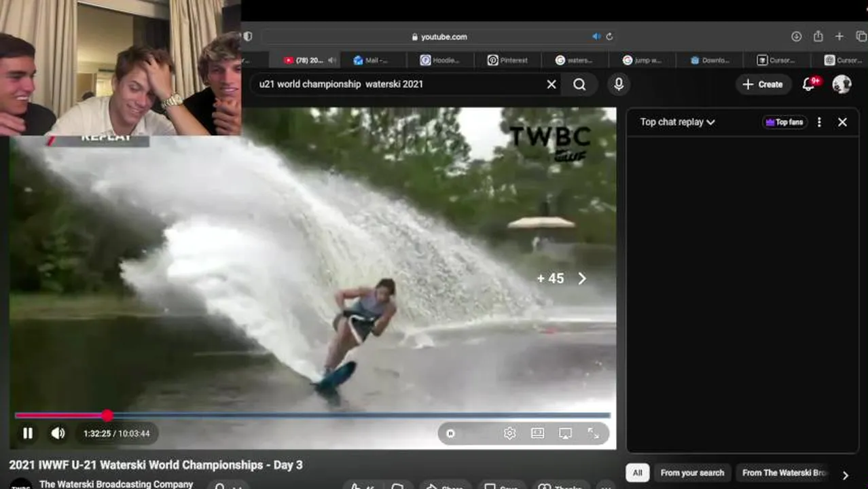The image size is (868, 489).
Task: Open the Top fans badge
Action: tap(784, 122)
